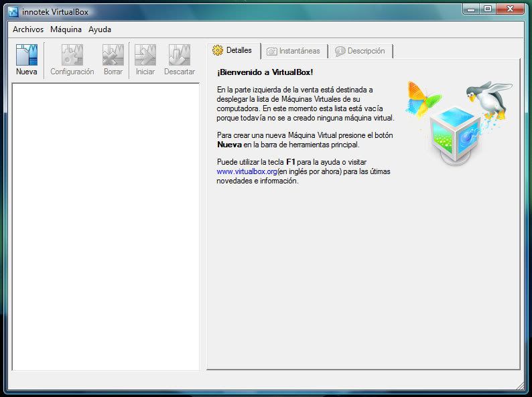Open the Ayuda menu

click(100, 29)
